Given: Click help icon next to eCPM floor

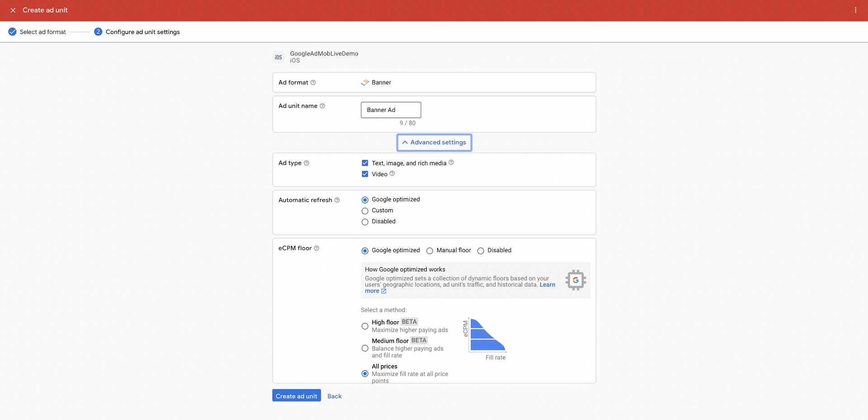Looking at the screenshot, I should coord(316,248).
